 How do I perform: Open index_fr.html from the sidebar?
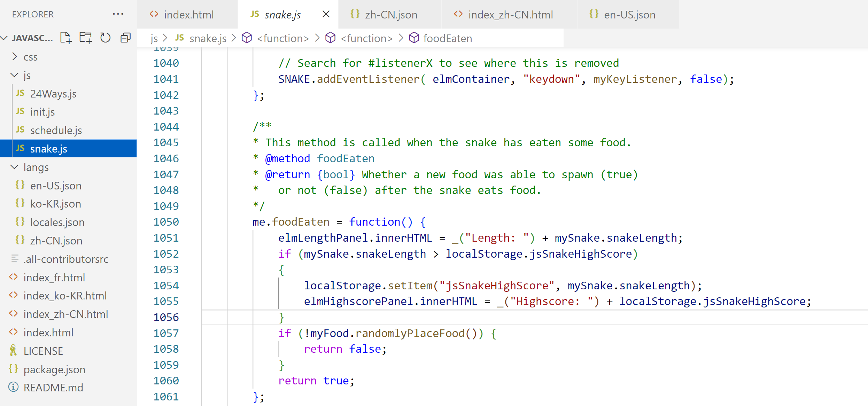pyautogui.click(x=54, y=277)
